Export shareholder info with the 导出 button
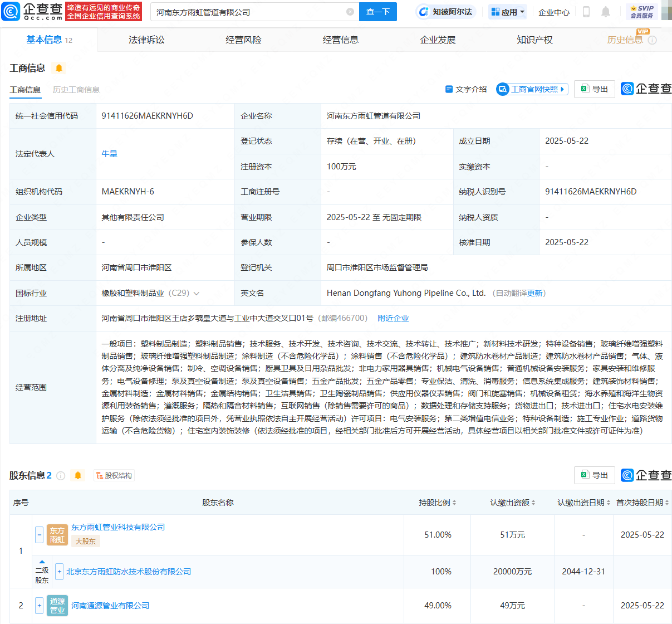Screen dimensions: 672x624 pyautogui.click(x=595, y=475)
